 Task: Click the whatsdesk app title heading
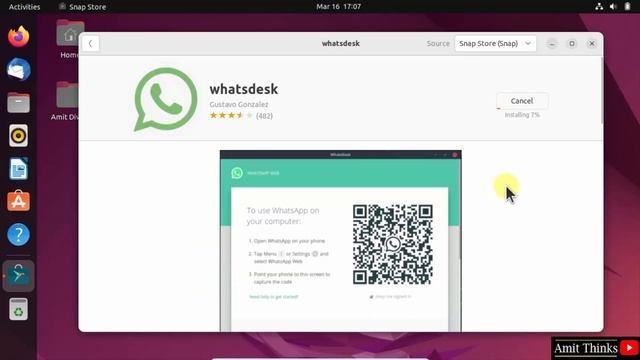pyautogui.click(x=244, y=89)
